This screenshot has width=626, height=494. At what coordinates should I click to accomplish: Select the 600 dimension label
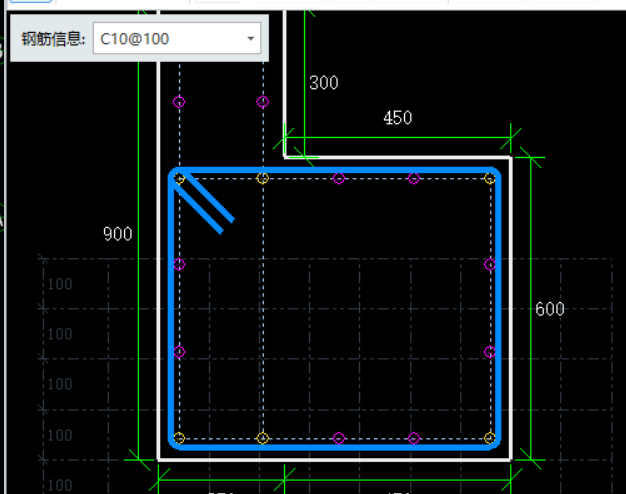tap(549, 309)
